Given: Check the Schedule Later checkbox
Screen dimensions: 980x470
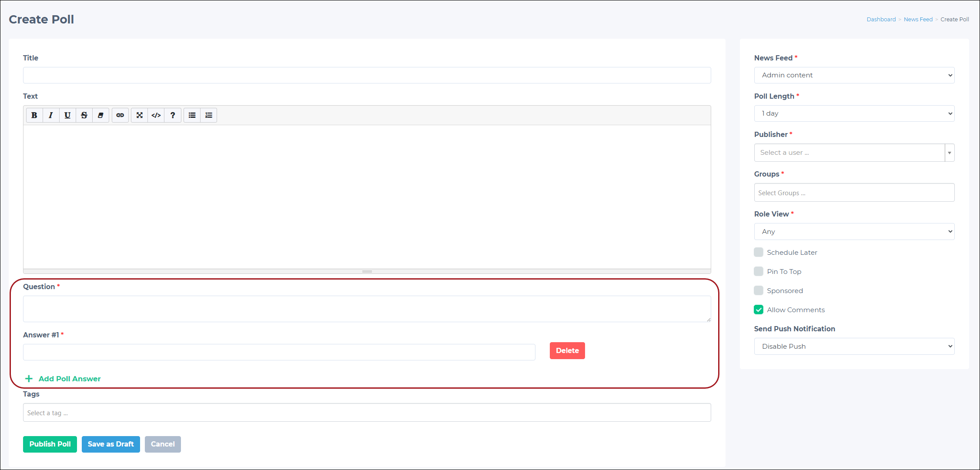Looking at the screenshot, I should 759,252.
